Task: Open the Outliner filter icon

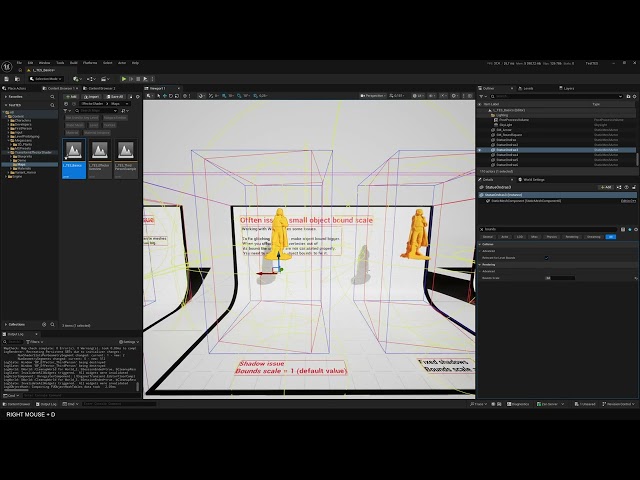Action: (482, 97)
